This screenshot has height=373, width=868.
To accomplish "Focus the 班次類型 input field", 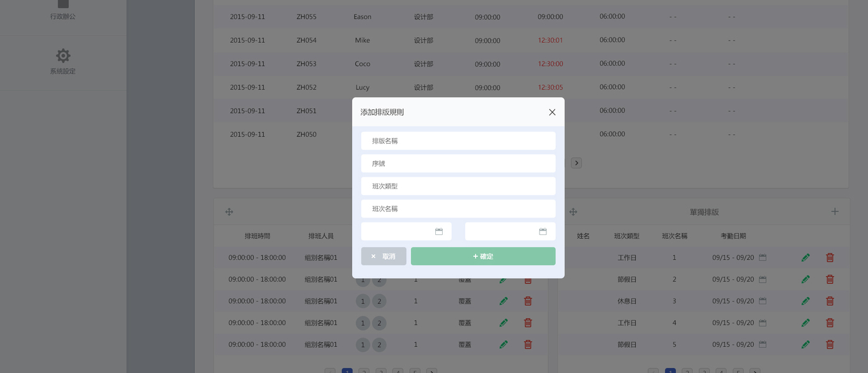I will click(458, 186).
